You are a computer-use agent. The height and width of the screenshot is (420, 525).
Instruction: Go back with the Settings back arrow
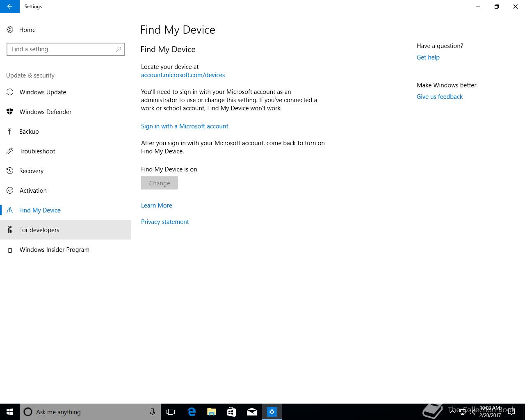tap(10, 7)
